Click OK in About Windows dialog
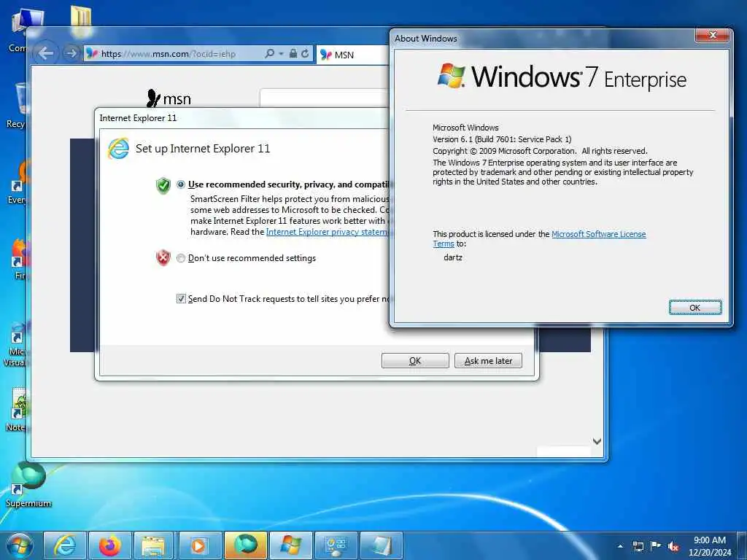The width and height of the screenshot is (747, 560). click(695, 308)
